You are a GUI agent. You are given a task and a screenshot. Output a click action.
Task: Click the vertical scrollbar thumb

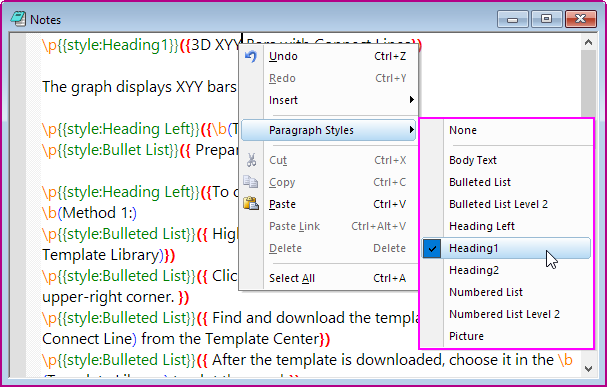[x=588, y=83]
